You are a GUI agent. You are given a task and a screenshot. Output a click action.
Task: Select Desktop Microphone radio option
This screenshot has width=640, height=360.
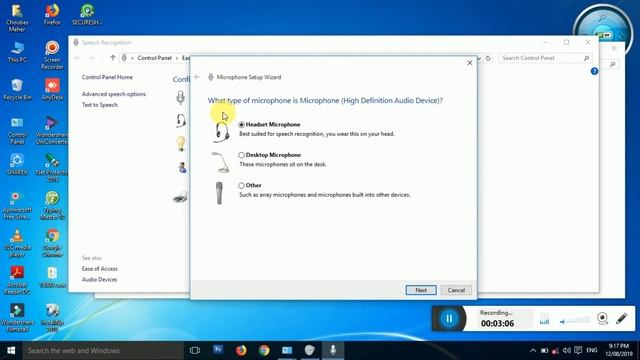(241, 155)
